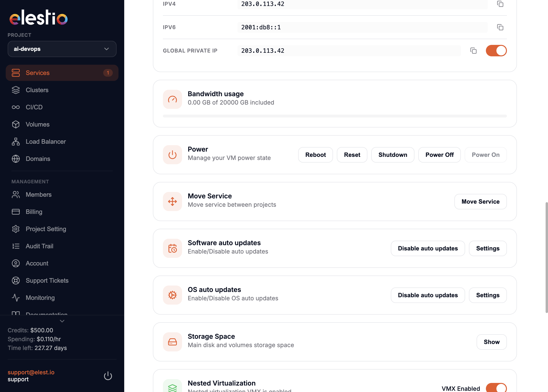Open the ai-devops project dropdown
The width and height of the screenshot is (548, 392).
coord(62,49)
